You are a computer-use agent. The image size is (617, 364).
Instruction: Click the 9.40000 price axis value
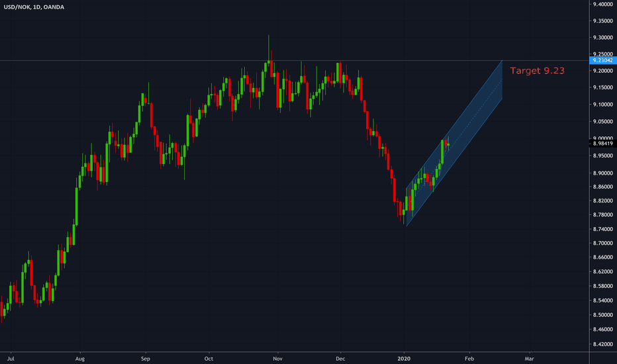(x=602, y=4)
